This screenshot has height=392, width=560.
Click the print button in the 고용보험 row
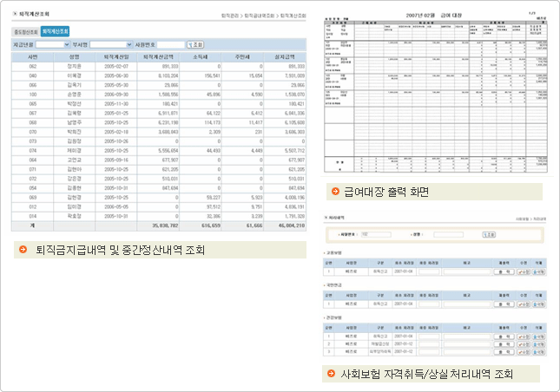click(x=502, y=270)
